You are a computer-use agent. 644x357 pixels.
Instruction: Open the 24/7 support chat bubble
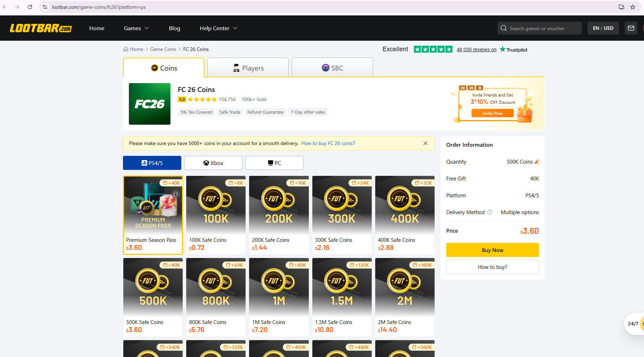pyautogui.click(x=634, y=324)
